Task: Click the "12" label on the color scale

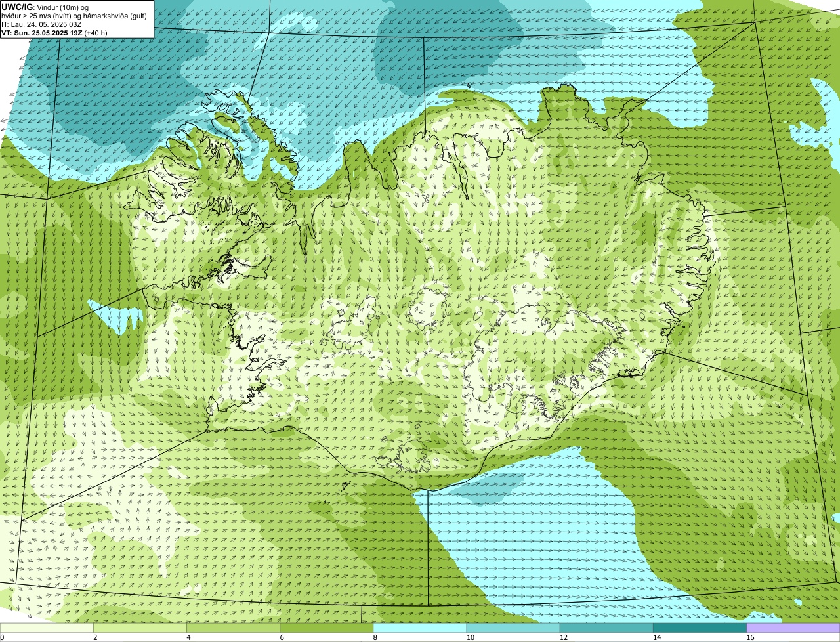Action: tap(563, 637)
